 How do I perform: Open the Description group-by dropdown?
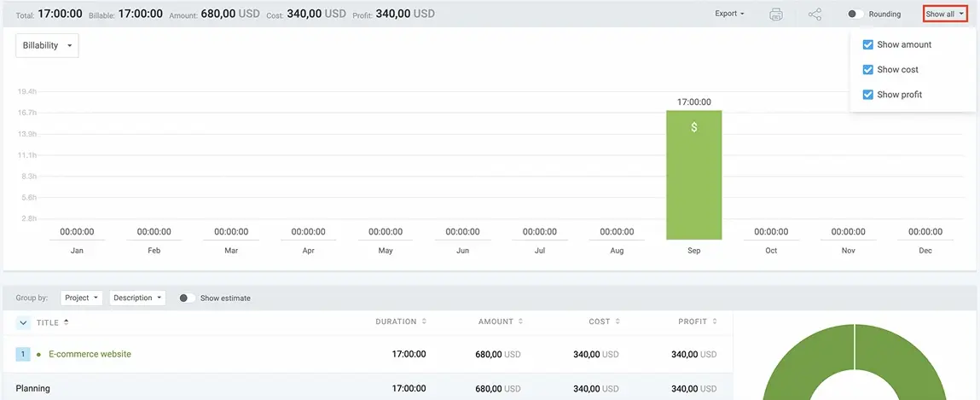(137, 299)
